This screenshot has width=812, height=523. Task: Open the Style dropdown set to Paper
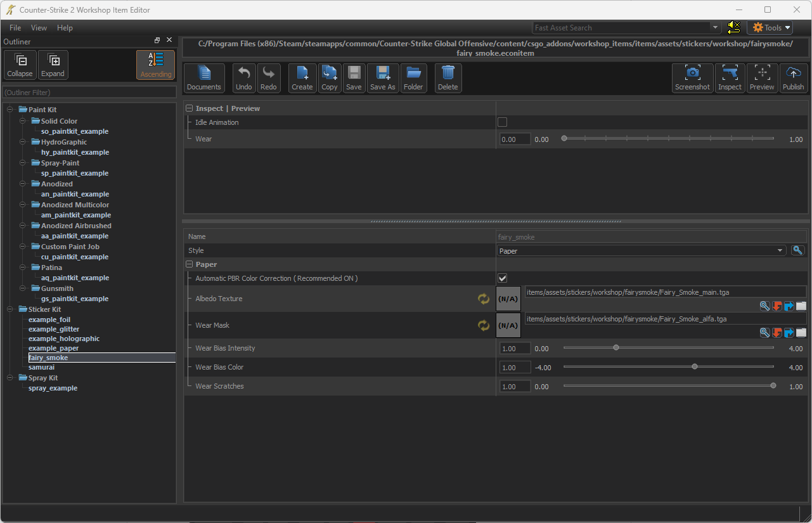point(641,251)
